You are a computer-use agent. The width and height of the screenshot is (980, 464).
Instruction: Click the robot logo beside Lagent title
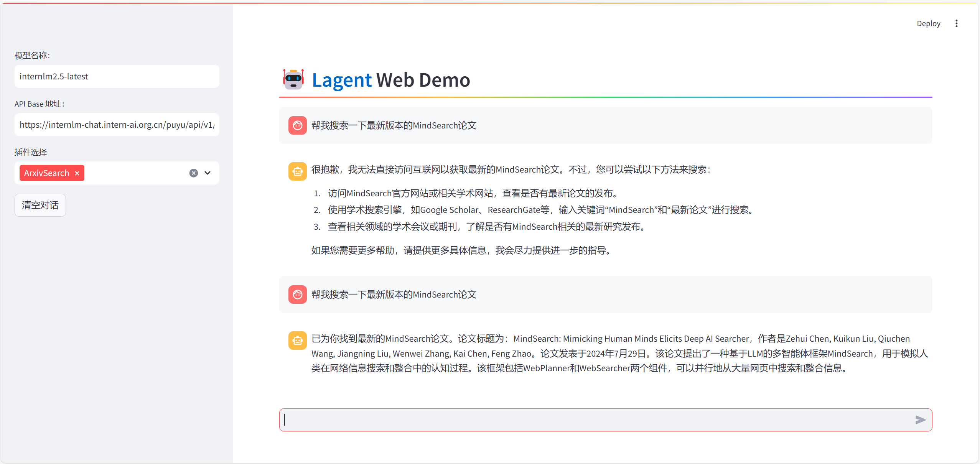pyautogui.click(x=293, y=79)
